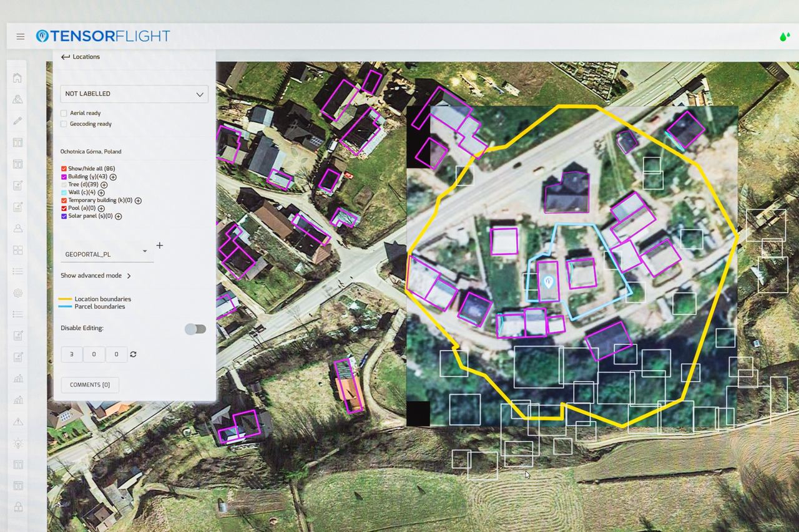Screen dimensions: 799x532
Task: Click the lock icon in sidebar
Action: (x=17, y=506)
